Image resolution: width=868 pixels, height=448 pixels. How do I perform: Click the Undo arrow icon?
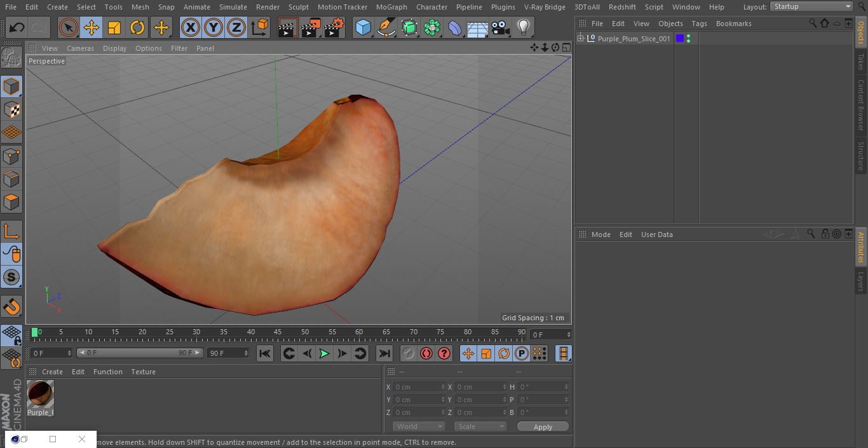17,27
